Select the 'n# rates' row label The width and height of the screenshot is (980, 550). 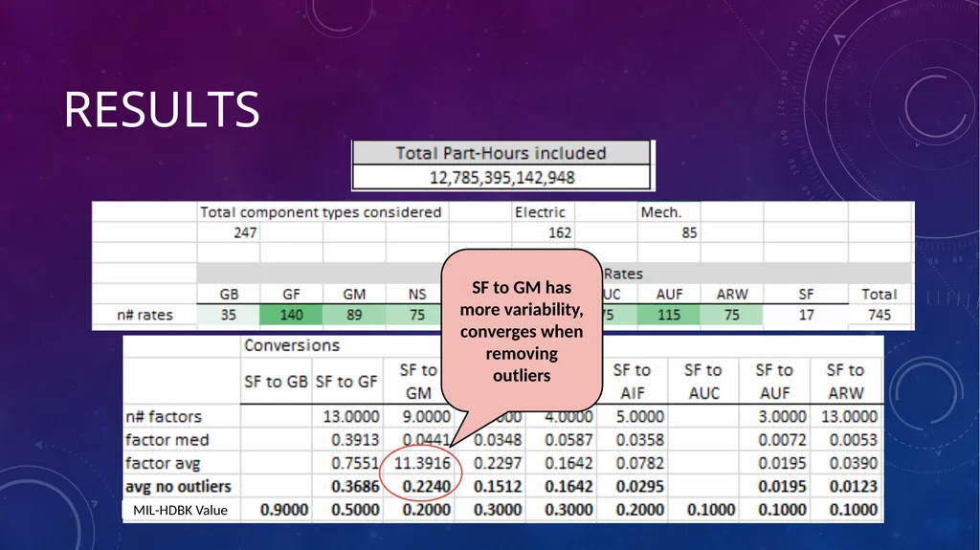145,315
